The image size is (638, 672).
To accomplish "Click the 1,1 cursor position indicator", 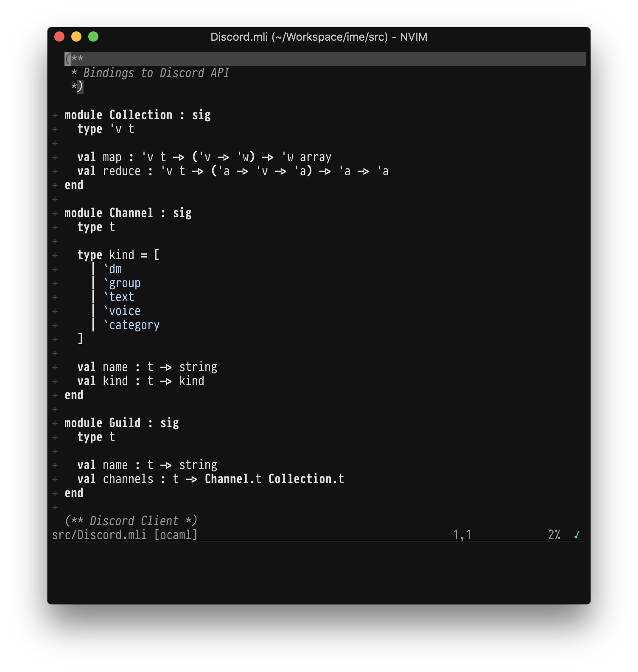I will click(462, 535).
